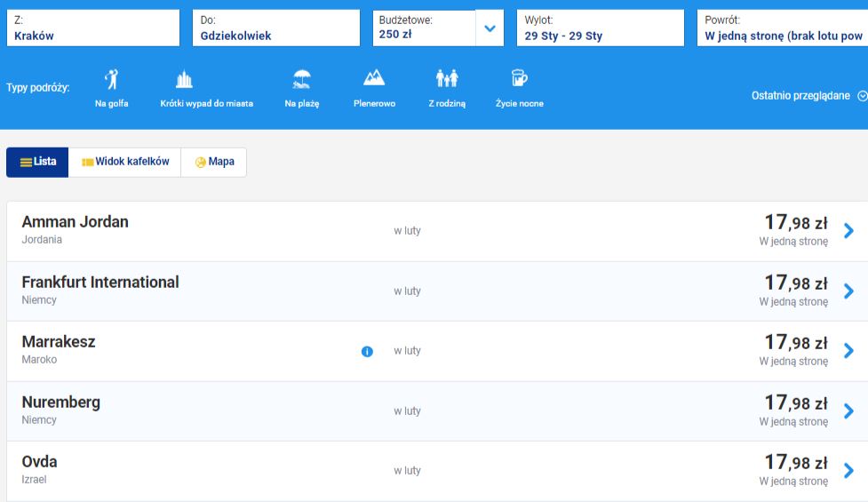
Task: Click the 17,98 zł price for Marrakesz
Action: [796, 343]
